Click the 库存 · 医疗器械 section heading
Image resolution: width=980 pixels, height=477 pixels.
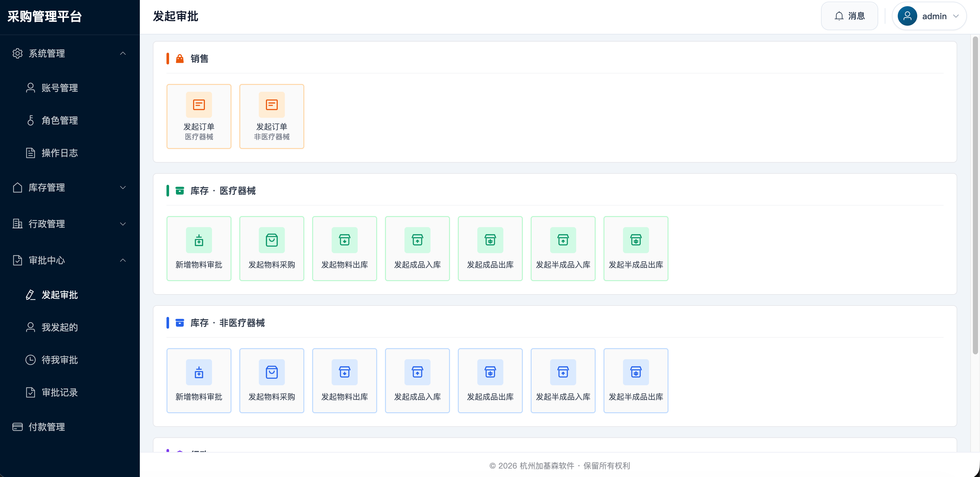(223, 191)
